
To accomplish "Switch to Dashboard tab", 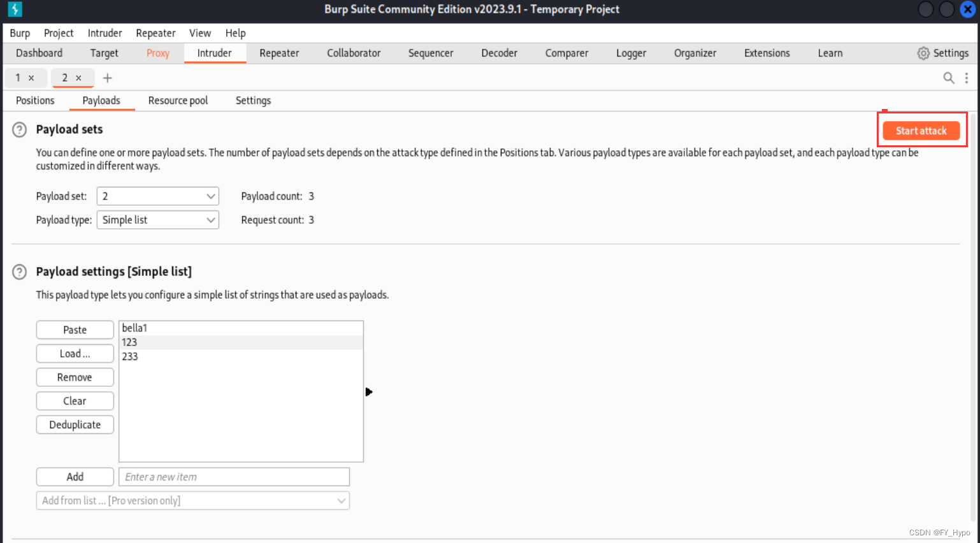I will pyautogui.click(x=39, y=53).
